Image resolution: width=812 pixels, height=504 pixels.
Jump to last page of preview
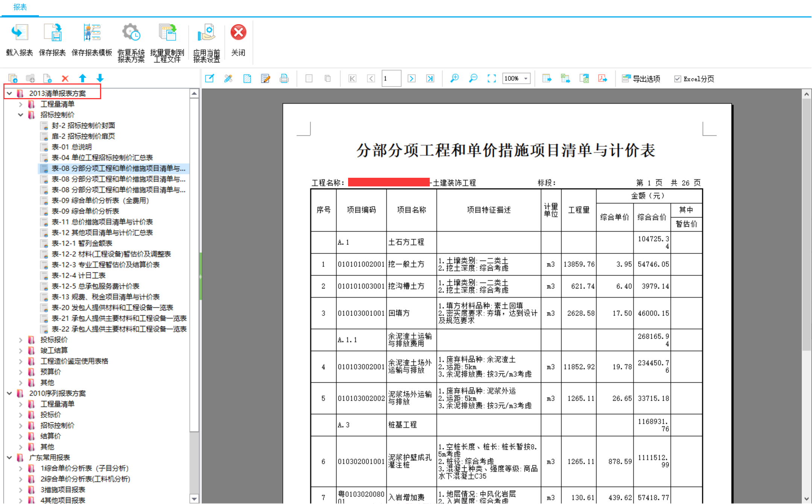click(x=430, y=79)
